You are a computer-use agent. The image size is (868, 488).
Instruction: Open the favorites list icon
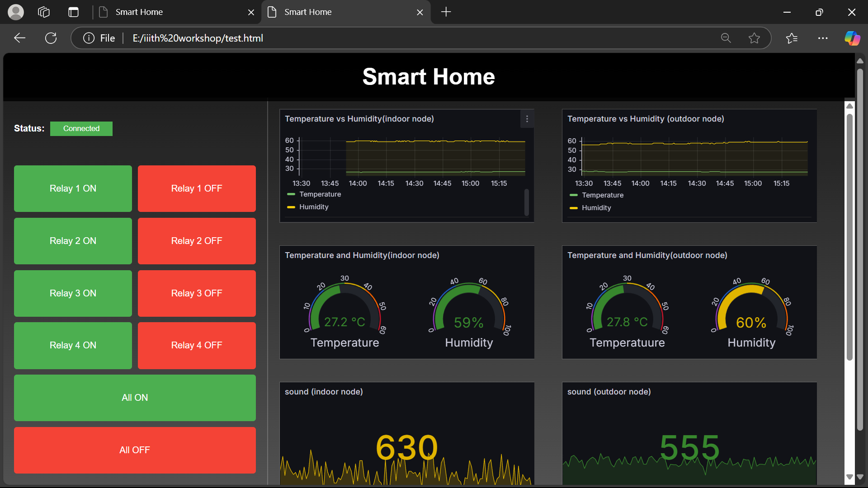(x=792, y=38)
